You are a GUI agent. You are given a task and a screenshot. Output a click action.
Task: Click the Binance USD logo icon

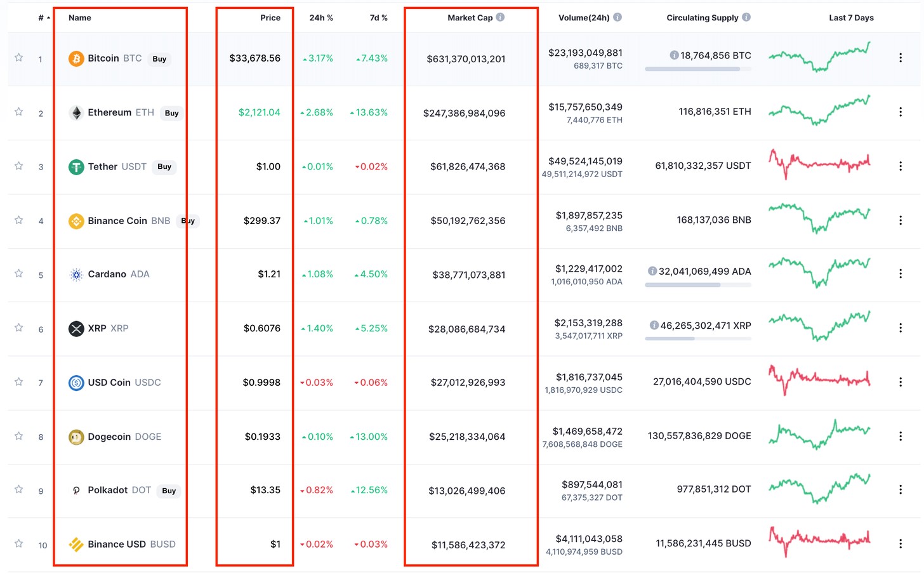tap(76, 545)
